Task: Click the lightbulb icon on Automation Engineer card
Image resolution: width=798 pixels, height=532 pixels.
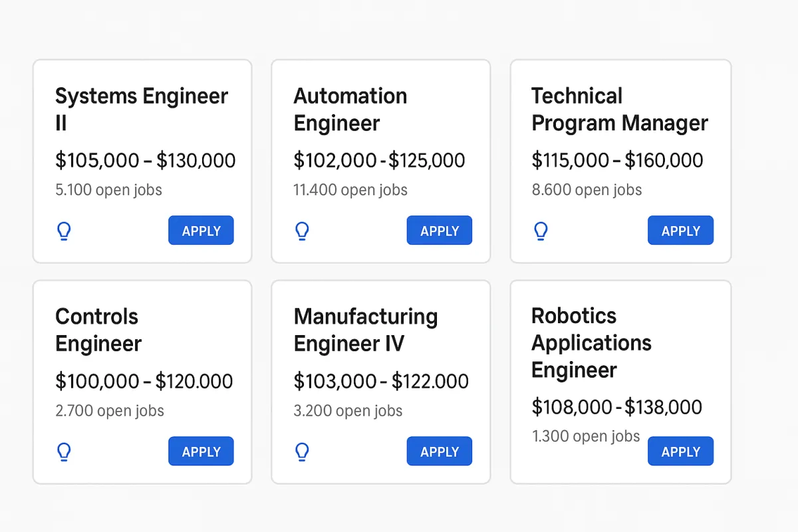Action: (302, 231)
